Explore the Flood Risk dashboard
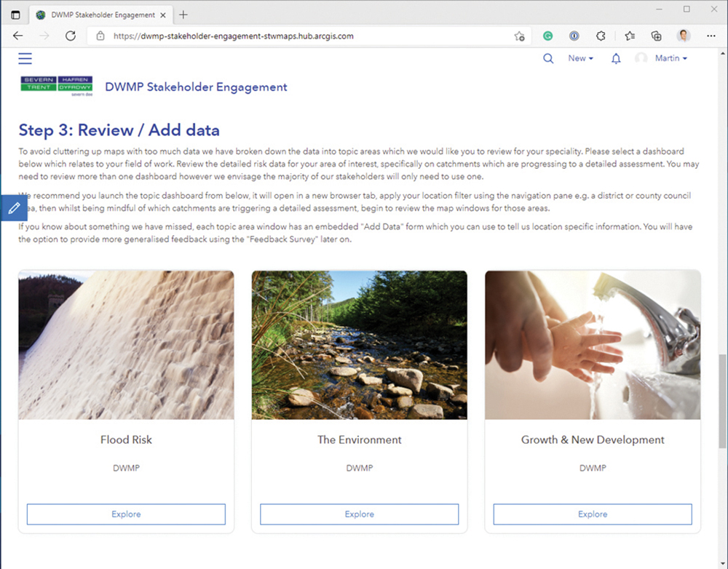 coord(126,514)
